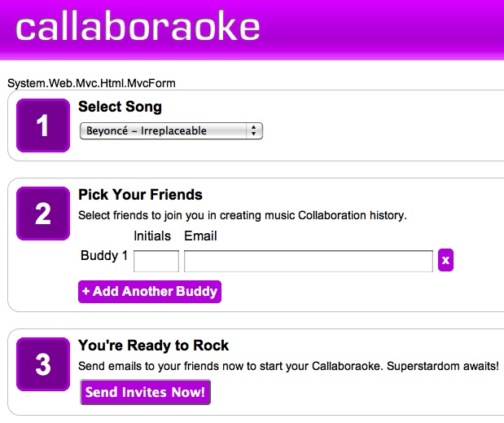Click the System.Web.Mvc.Html.MvcForm text

(x=91, y=82)
